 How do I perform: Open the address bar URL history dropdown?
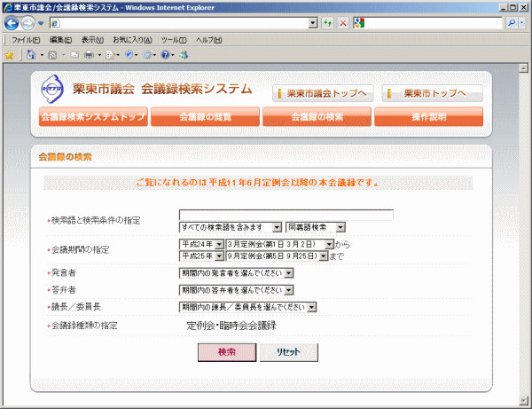[313, 23]
